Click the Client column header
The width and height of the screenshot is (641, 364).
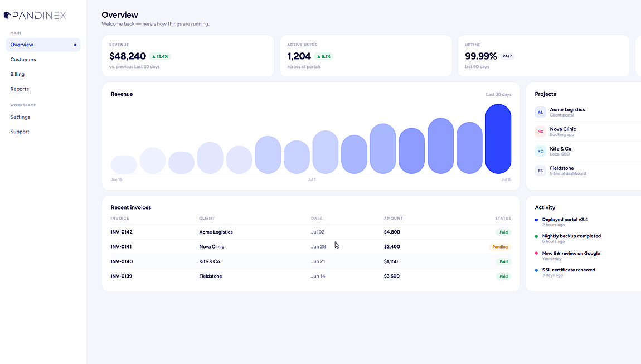click(207, 219)
